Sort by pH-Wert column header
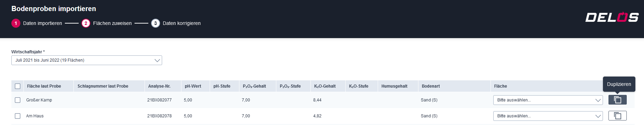This screenshot has height=125, width=644. point(193,86)
